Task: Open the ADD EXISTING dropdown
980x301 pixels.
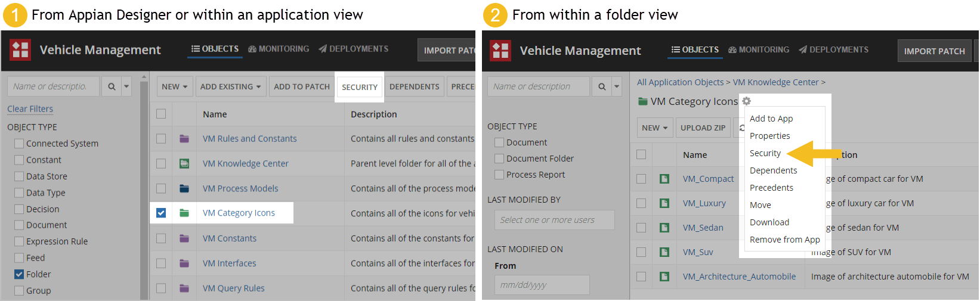Action: (x=230, y=86)
